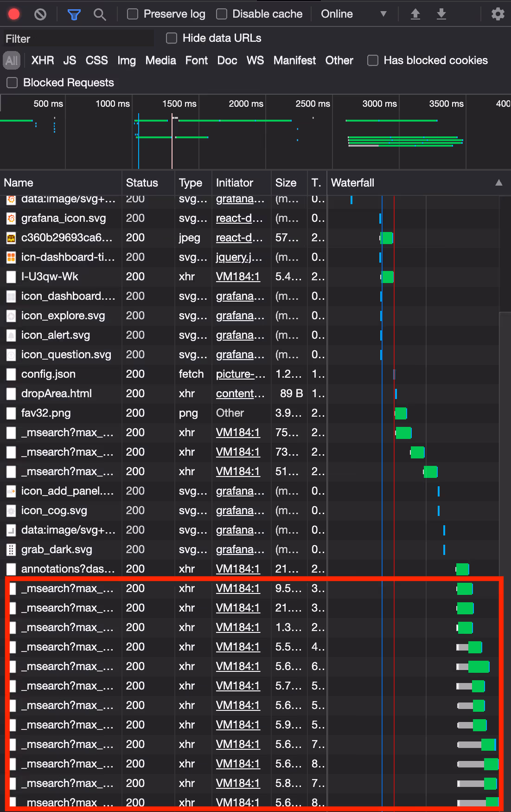Select the l-U3qw-Wk request row
Viewport: 511px width, 812px height.
pyautogui.click(x=249, y=277)
